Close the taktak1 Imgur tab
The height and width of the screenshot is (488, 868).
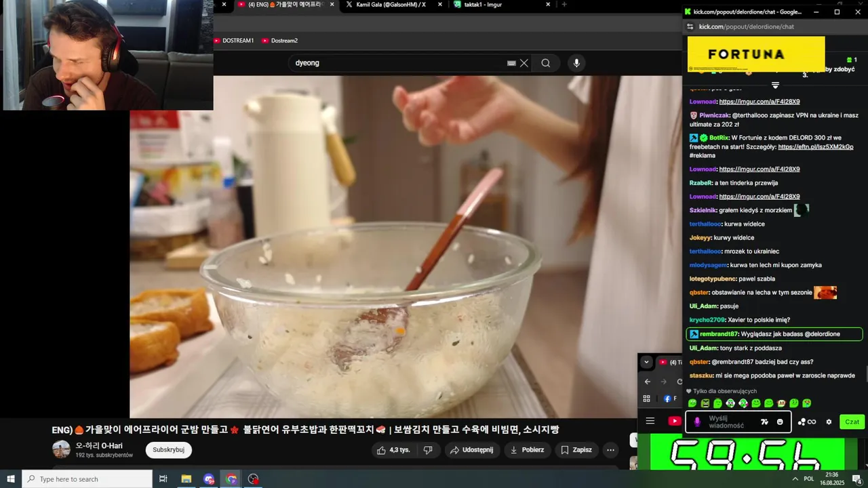(547, 4)
